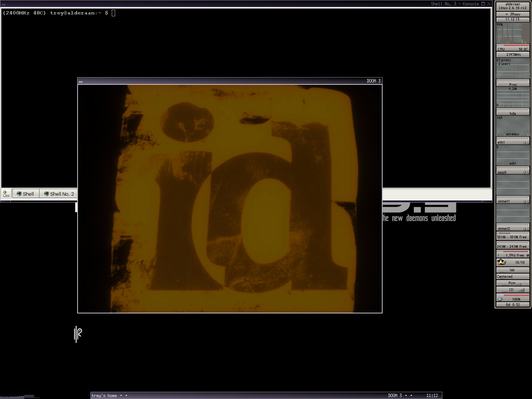This screenshot has height=399, width=532.
Task: Click the Centered balance panel
Action: tap(513, 277)
